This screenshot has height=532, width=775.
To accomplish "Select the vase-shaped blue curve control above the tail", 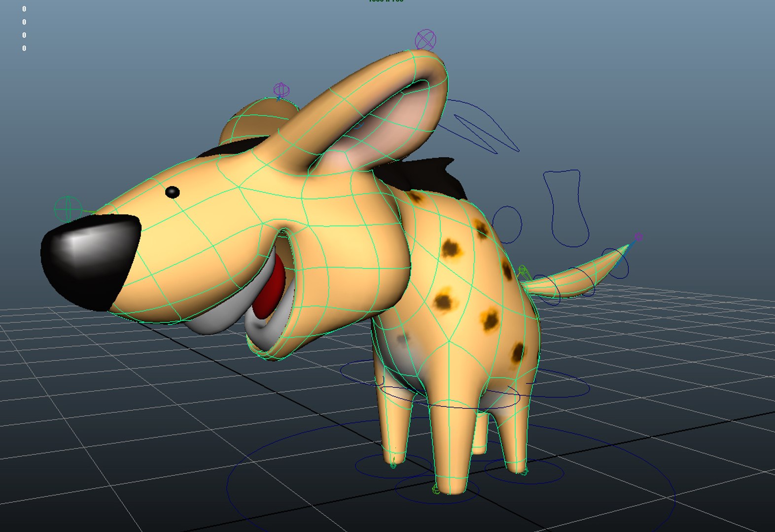I will 566,208.
